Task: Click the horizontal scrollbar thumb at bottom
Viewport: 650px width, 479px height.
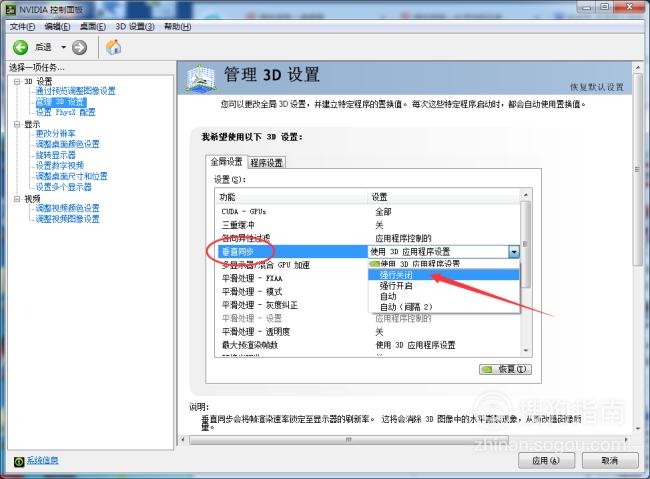Action: [349, 440]
